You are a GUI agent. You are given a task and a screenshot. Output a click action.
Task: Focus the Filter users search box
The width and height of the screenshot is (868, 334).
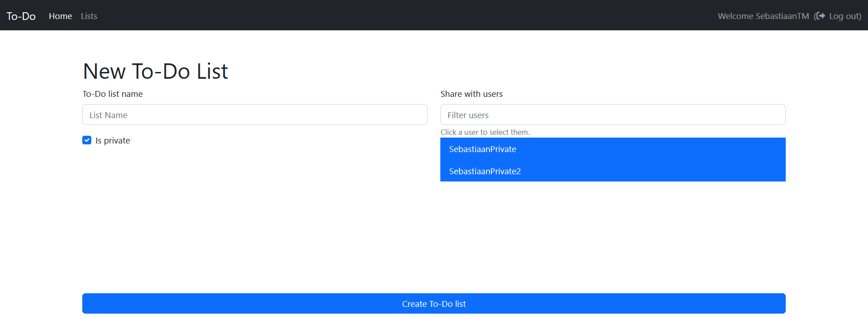coord(613,115)
